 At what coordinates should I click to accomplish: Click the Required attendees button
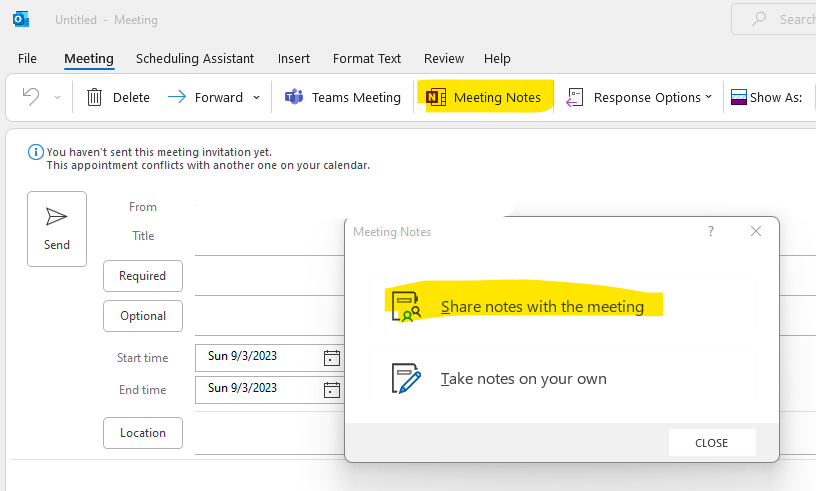tap(143, 276)
